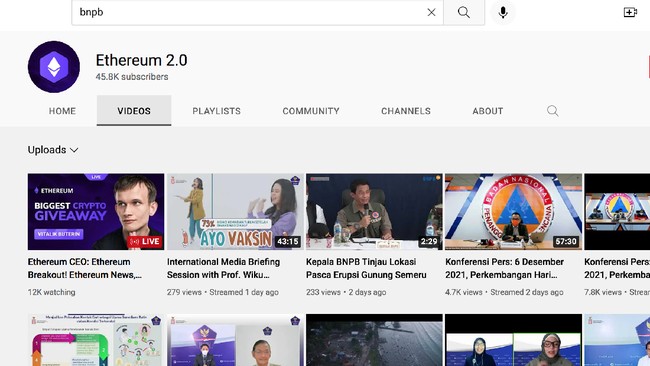This screenshot has height=366, width=650.
Task: View the ABOUT tab
Action: tap(488, 111)
